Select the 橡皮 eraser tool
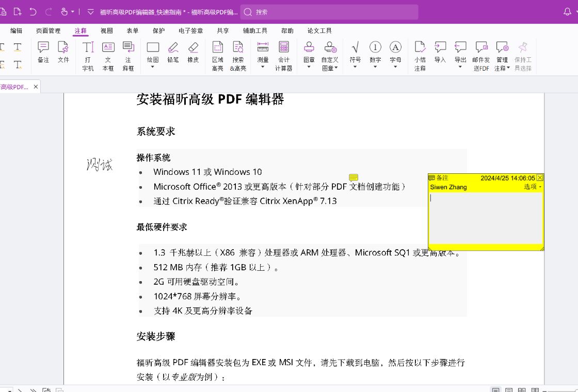The image size is (578, 392). point(193,52)
